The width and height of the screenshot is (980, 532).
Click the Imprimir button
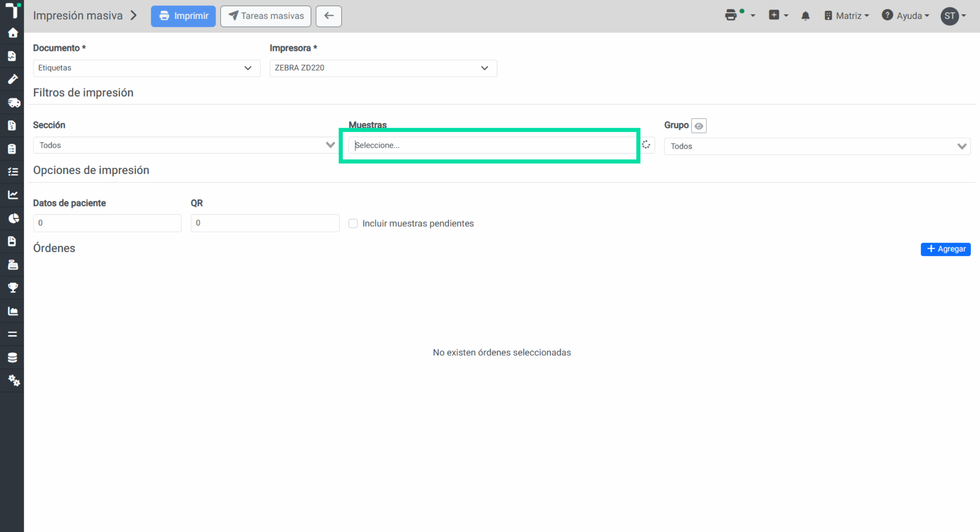(x=183, y=16)
